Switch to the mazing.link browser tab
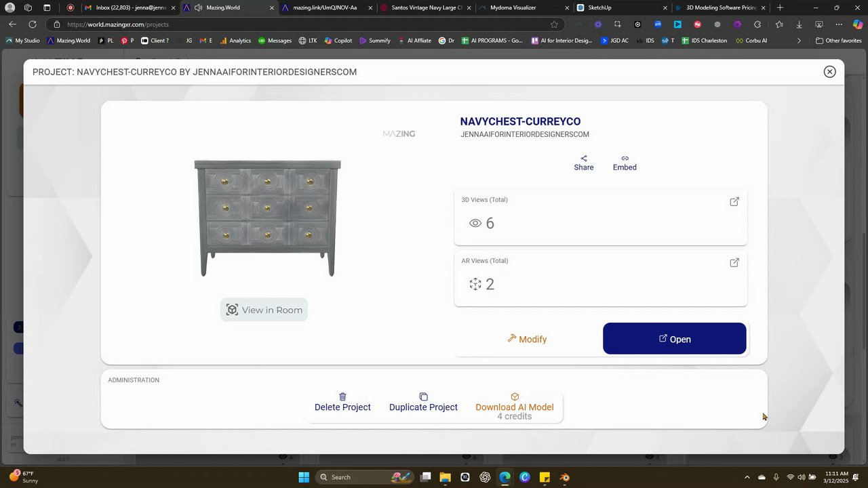Screen dimensions: 868x488 click(x=325, y=8)
